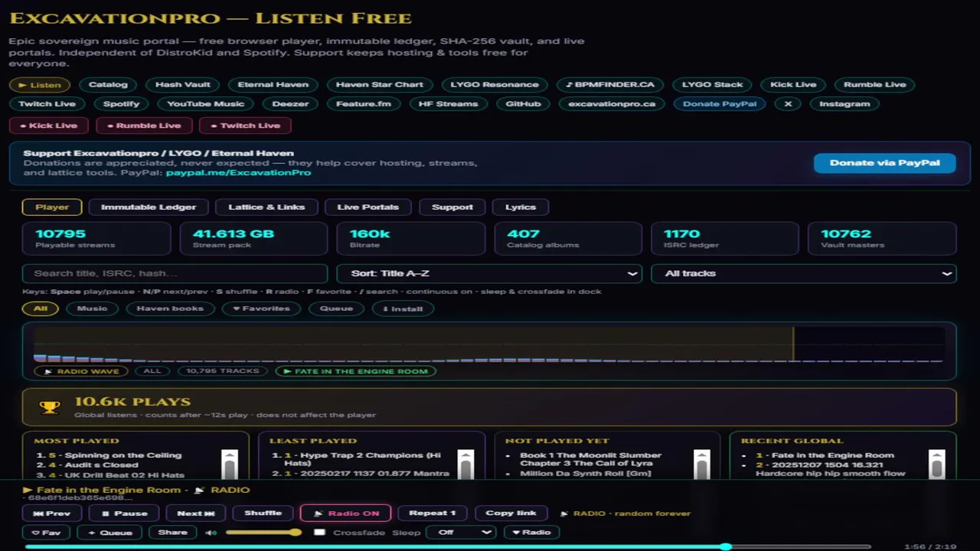This screenshot has height=551, width=980.
Task: Open the Instagram link pill
Action: click(844, 104)
